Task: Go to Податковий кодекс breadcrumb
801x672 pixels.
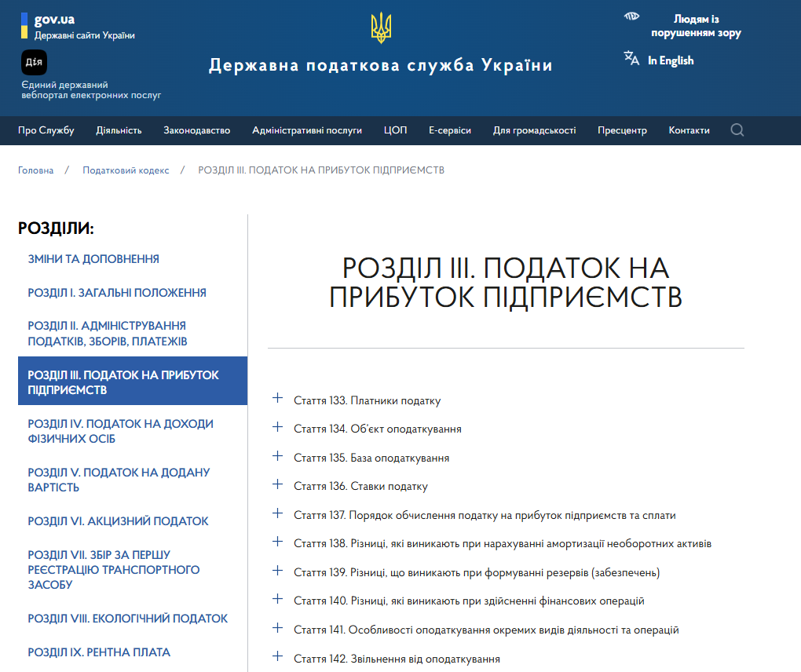Action: 126,170
